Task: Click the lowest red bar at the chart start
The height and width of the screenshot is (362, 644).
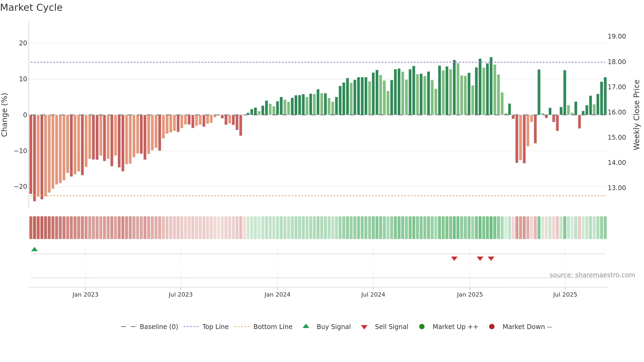Action: 34,158
